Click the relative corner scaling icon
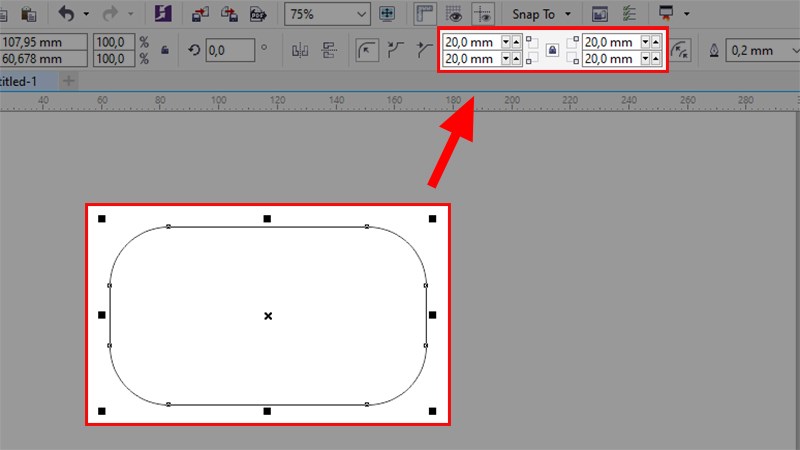The height and width of the screenshot is (450, 800). (x=681, y=50)
